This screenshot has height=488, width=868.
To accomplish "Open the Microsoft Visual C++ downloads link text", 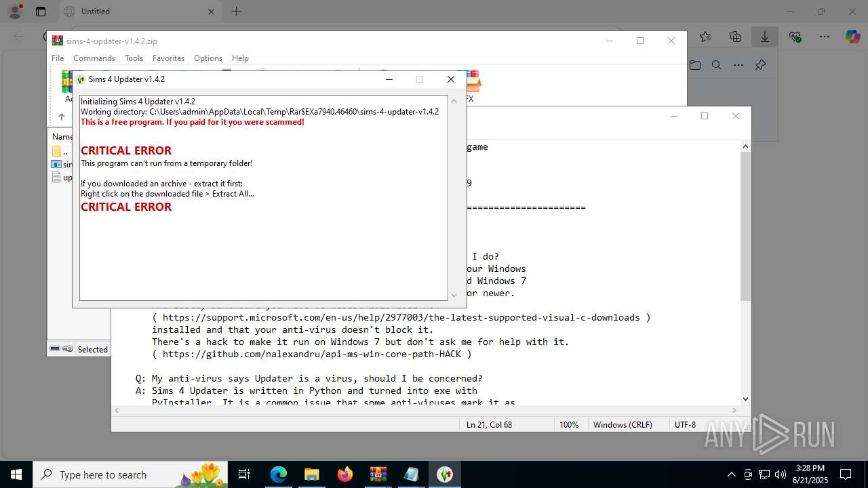I will tap(401, 317).
